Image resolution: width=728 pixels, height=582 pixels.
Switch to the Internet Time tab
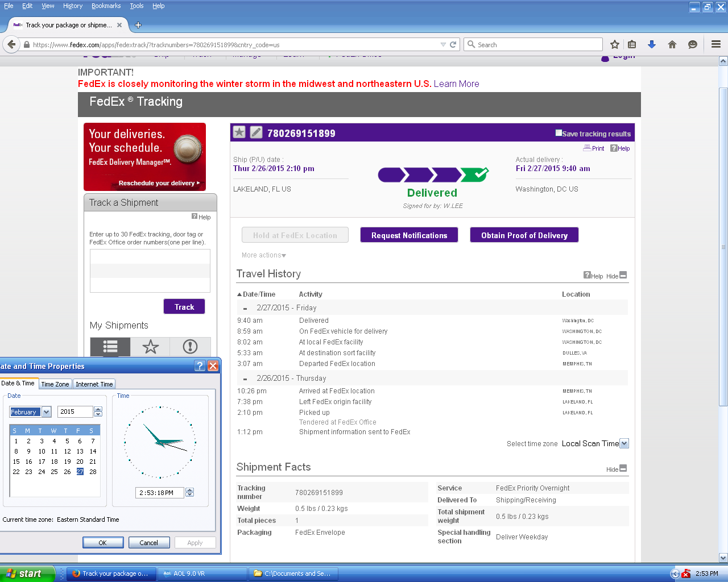94,384
